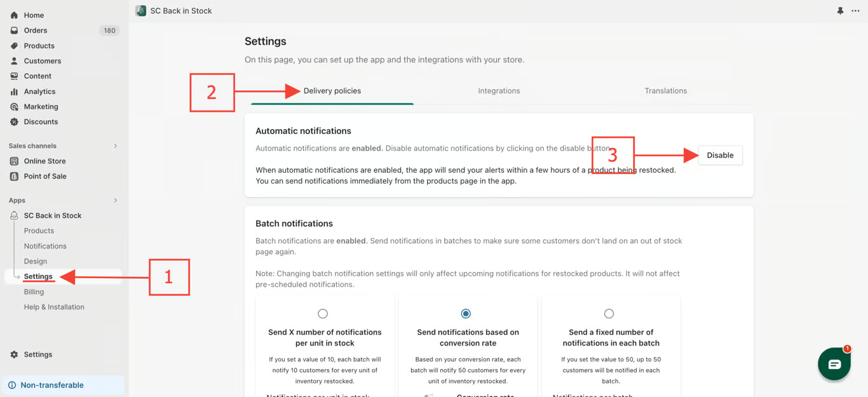Image resolution: width=868 pixels, height=397 pixels.
Task: Open the Orders page label
Action: tap(36, 30)
